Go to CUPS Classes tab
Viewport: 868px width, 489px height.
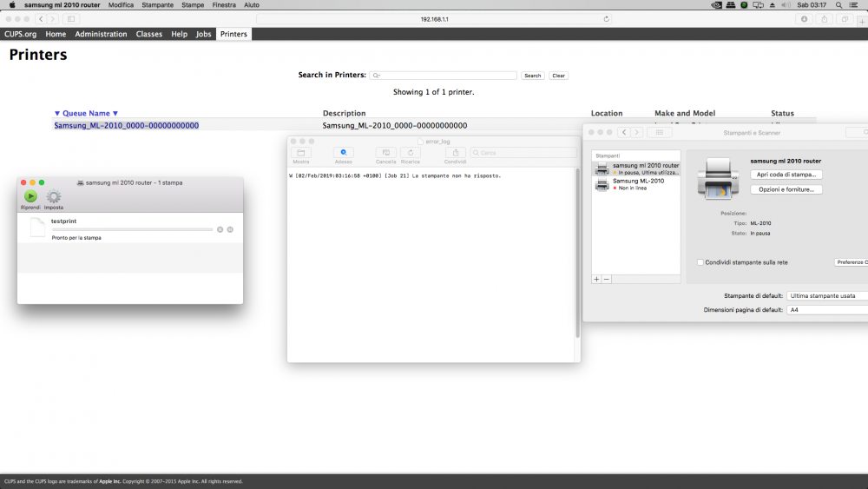[x=149, y=34]
